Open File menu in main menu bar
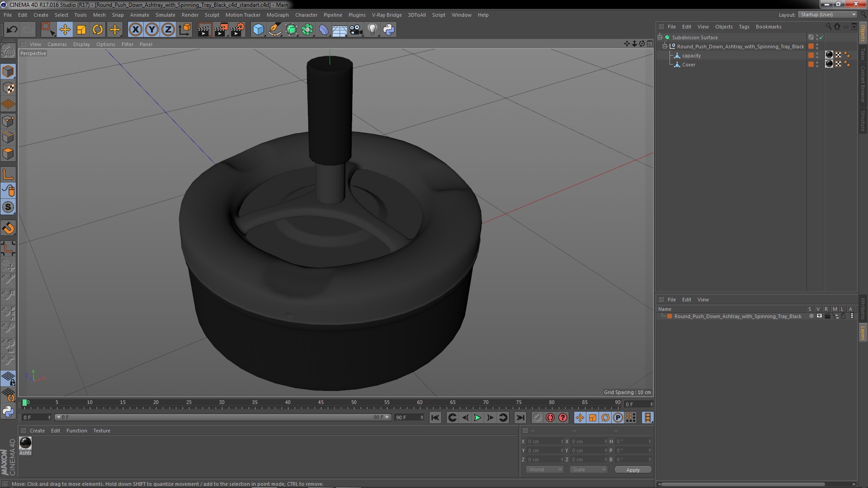The height and width of the screenshot is (488, 868). tap(8, 15)
